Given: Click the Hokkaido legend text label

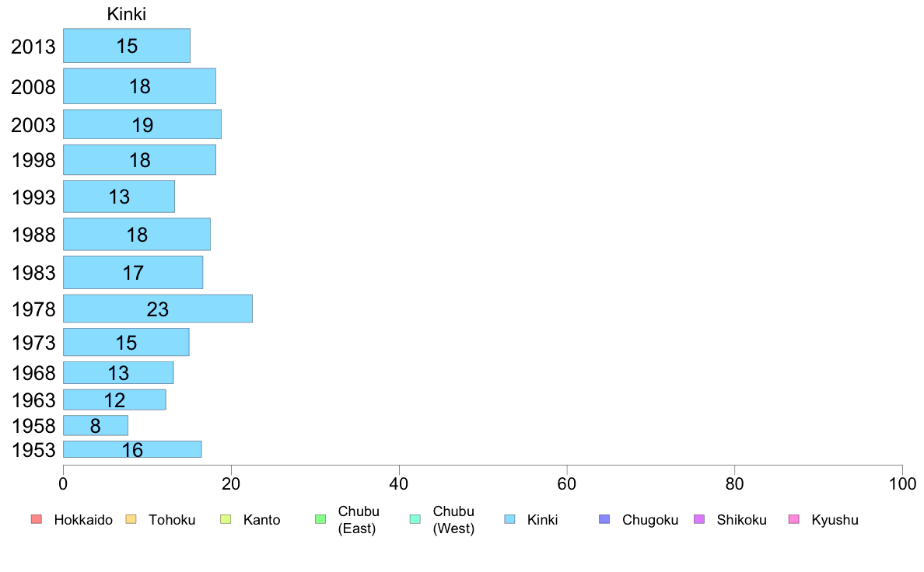Looking at the screenshot, I should pos(83,520).
